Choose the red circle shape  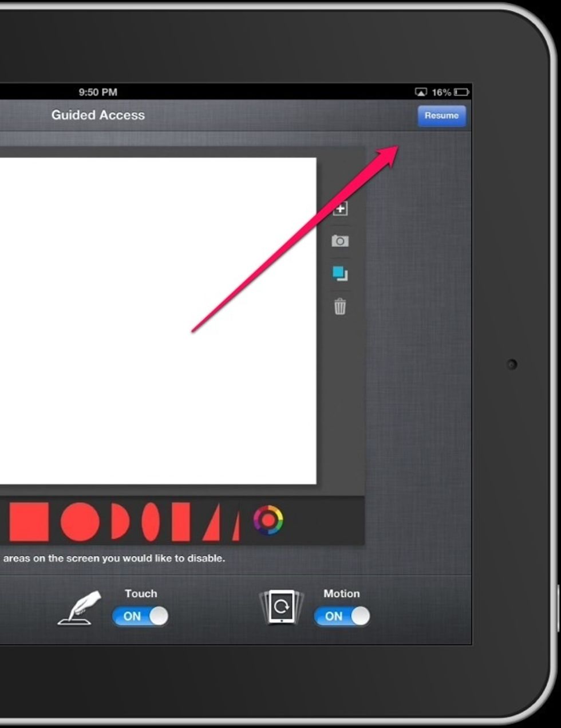click(80, 522)
